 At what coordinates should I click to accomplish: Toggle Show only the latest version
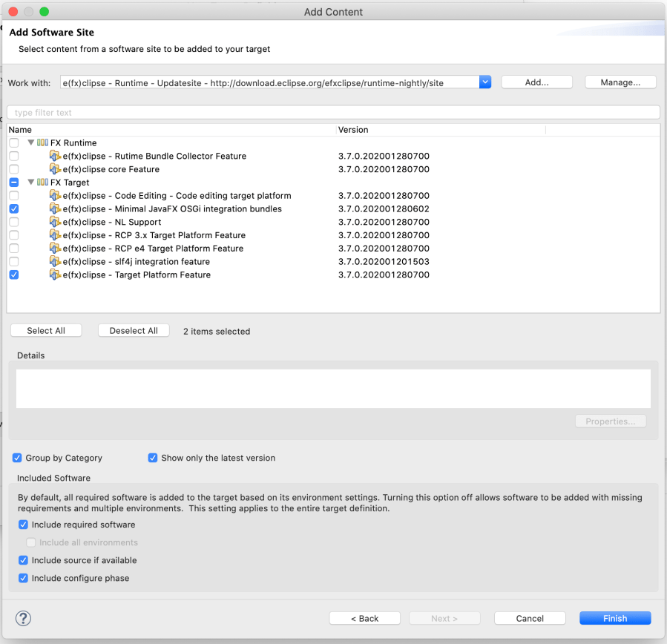pyautogui.click(x=154, y=458)
